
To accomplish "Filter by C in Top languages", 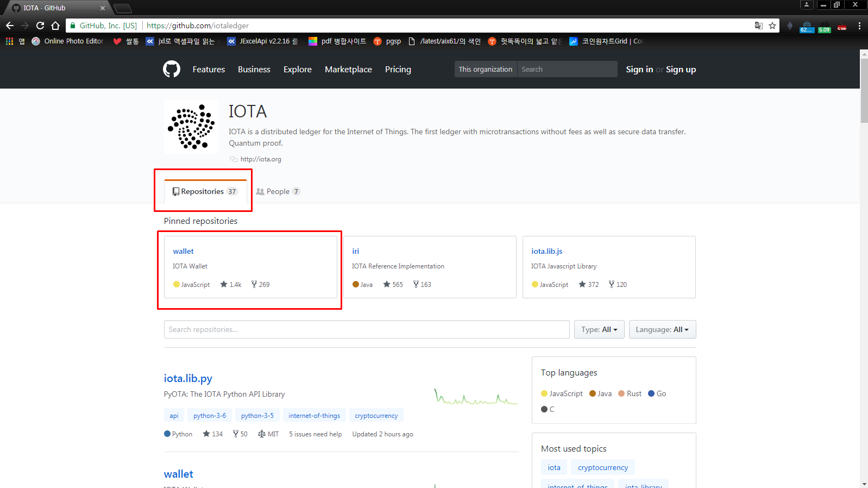I will point(548,409).
